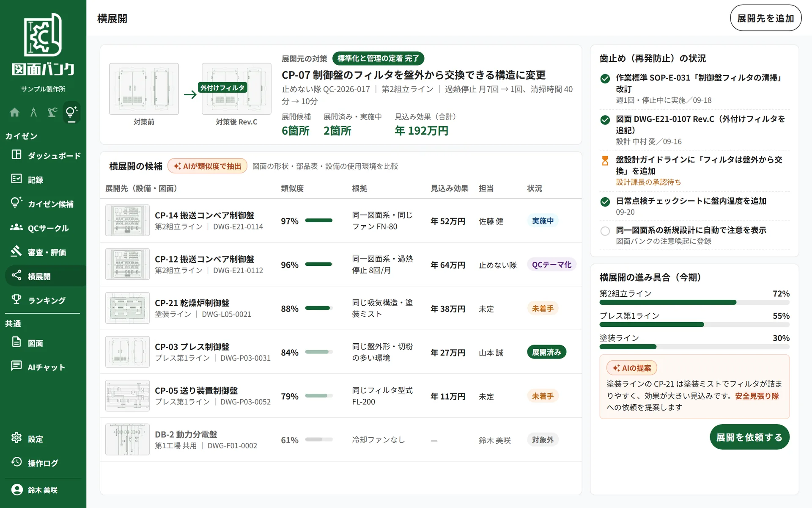Open ダッシュボード from the sidebar
Image resolution: width=812 pixels, height=508 pixels.
click(x=46, y=155)
